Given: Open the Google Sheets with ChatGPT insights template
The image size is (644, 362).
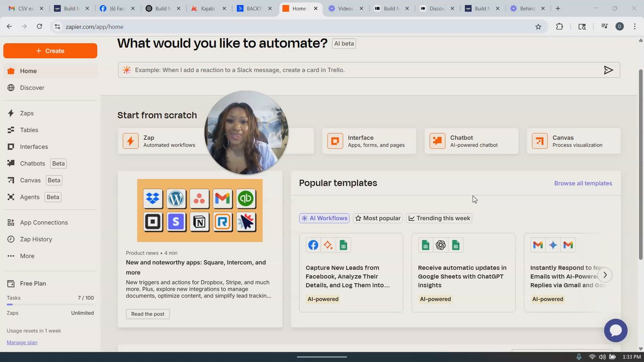Looking at the screenshot, I should click(463, 273).
